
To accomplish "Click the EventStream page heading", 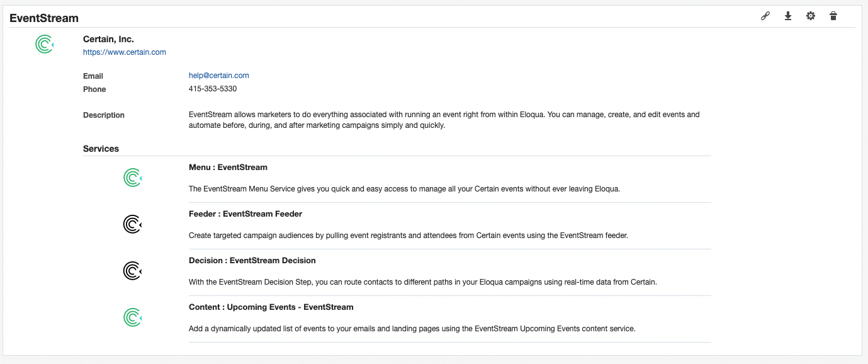I will (x=44, y=18).
